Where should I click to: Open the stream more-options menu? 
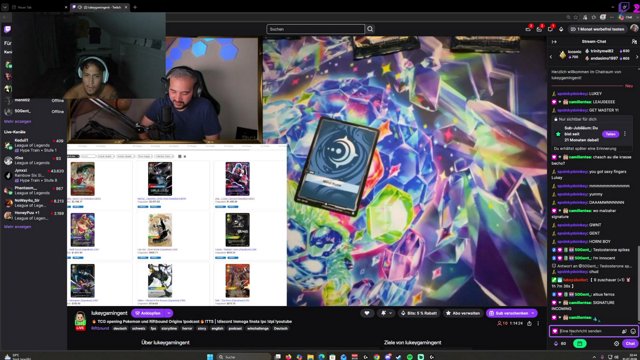tap(538, 323)
